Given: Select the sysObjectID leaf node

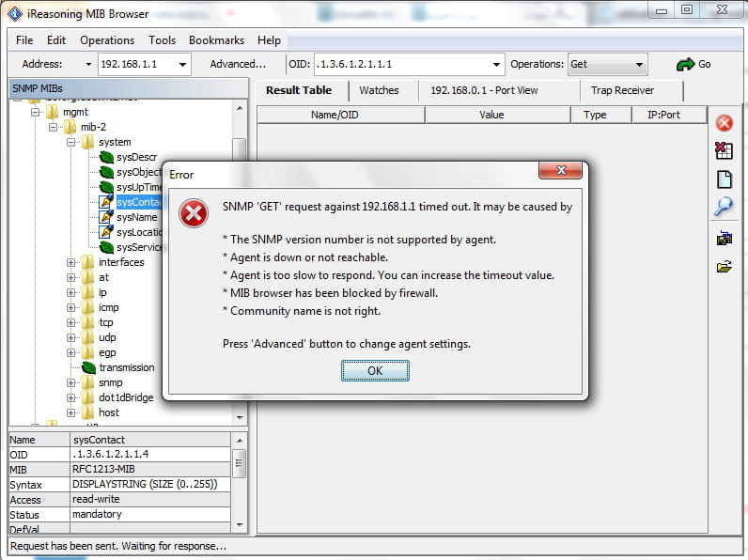Looking at the screenshot, I should pos(139,172).
